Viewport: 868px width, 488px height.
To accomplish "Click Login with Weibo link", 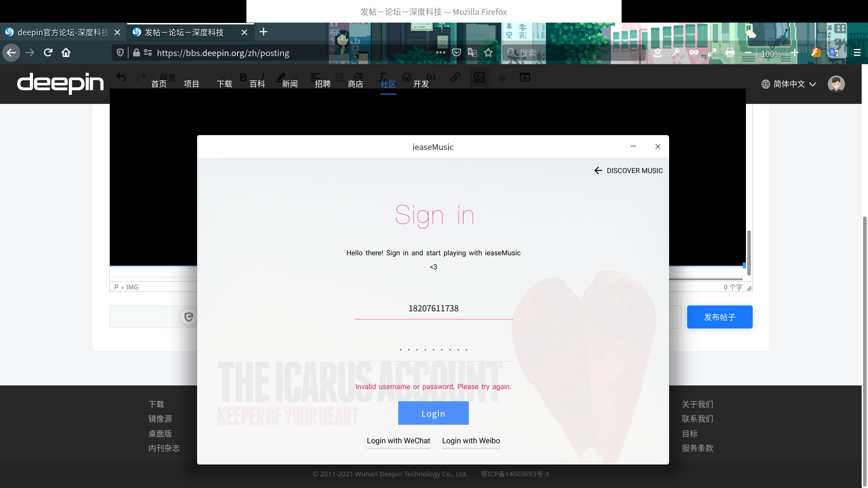I will (x=471, y=441).
